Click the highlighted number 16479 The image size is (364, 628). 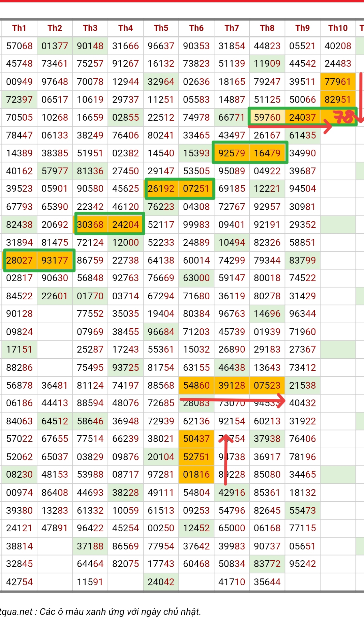tap(267, 153)
